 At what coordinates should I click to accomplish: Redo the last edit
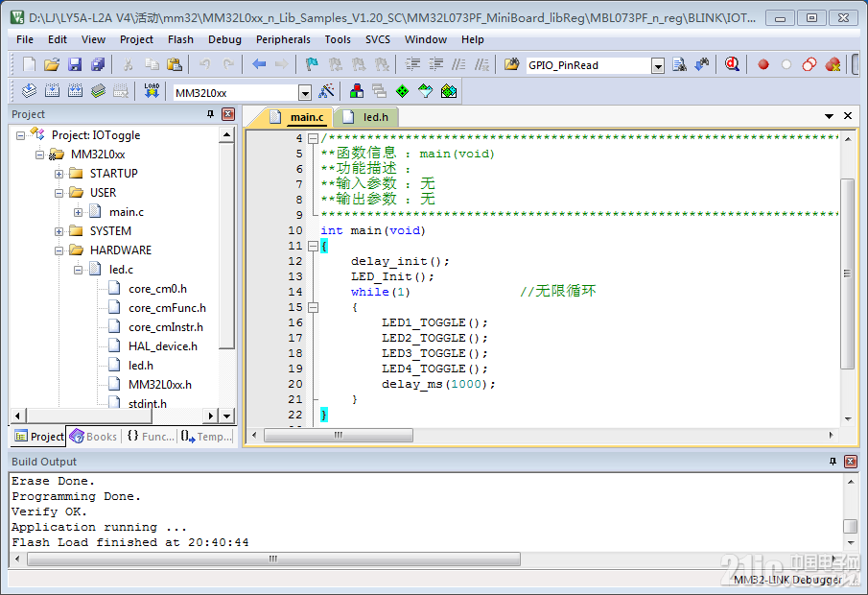[228, 65]
